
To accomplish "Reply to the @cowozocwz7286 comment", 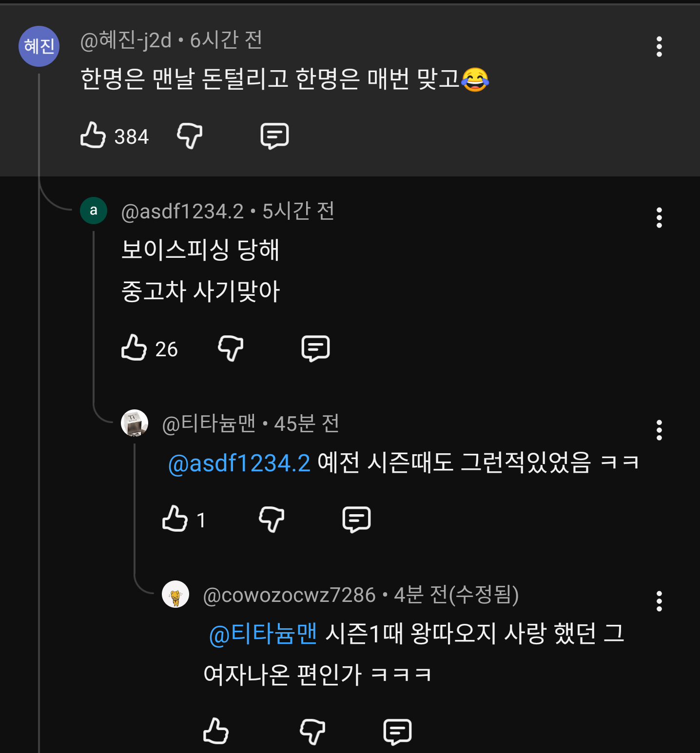I will coord(397,732).
